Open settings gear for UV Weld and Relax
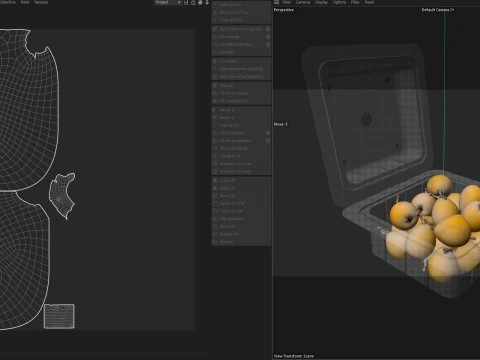Screen dimensions: 480x360 tap(268, 44)
